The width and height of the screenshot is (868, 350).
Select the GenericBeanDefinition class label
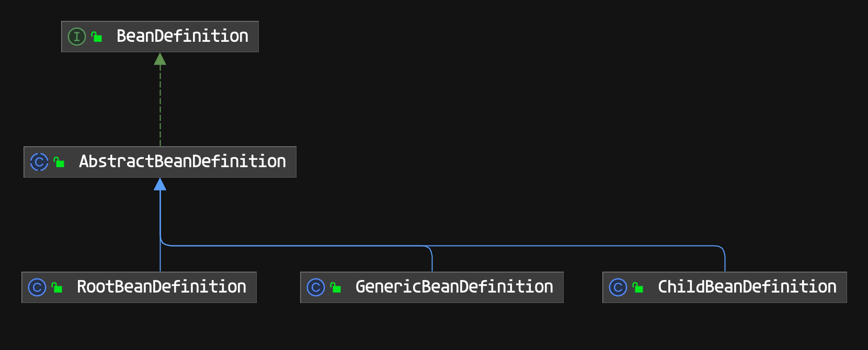pyautogui.click(x=454, y=287)
